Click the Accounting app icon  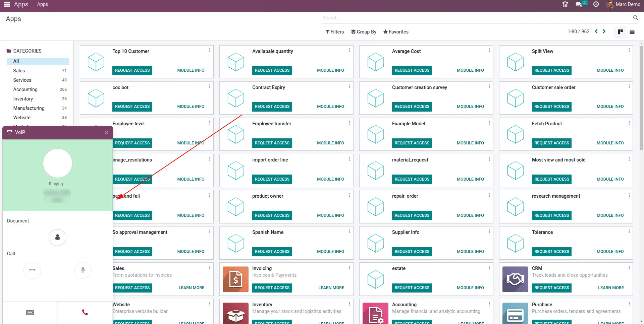tap(375, 314)
